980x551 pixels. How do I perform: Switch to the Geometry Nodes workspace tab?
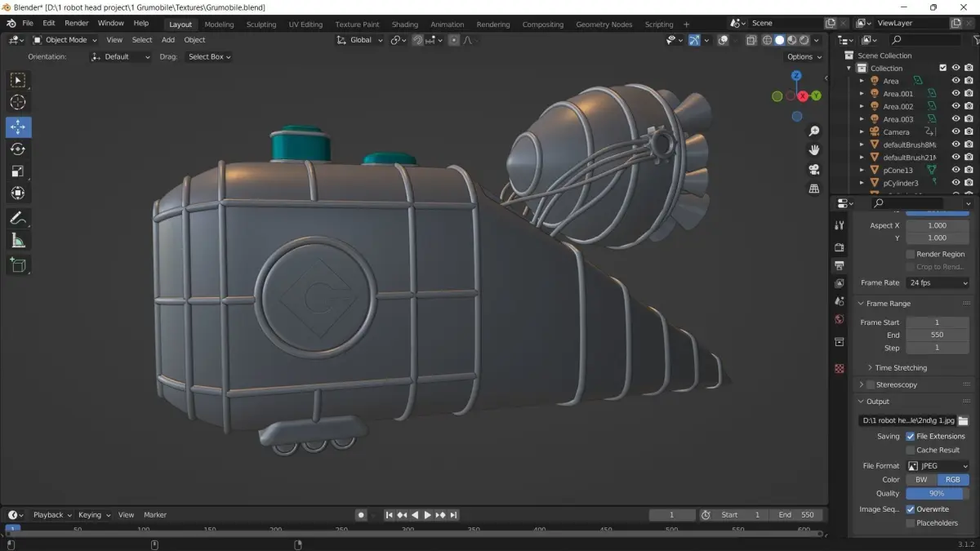(604, 24)
